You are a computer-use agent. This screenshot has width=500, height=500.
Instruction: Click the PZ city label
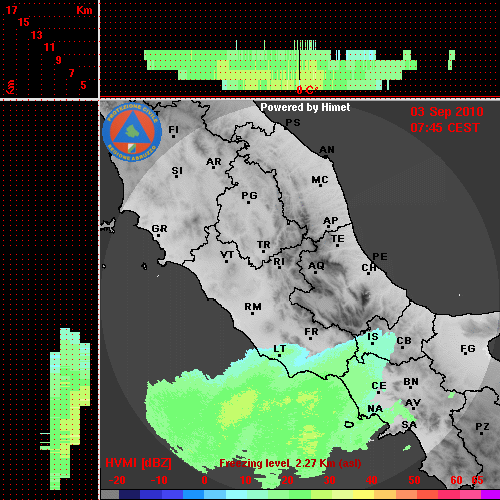(482, 427)
